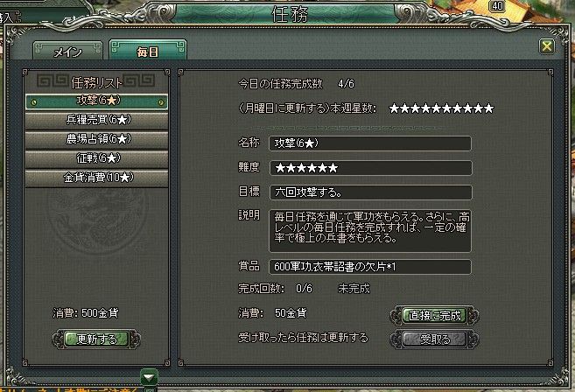Click the 賞品 reward field

tap(370, 267)
